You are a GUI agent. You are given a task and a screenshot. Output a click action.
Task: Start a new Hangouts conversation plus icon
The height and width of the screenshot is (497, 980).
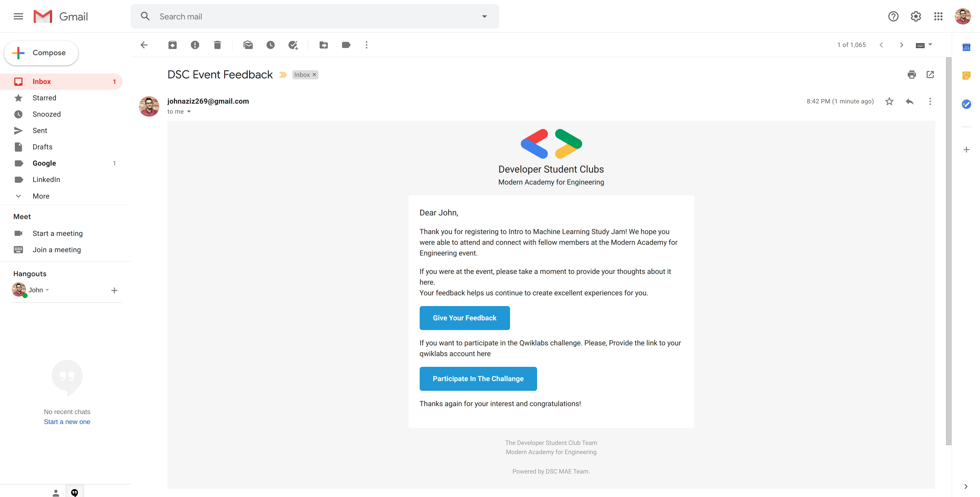tap(114, 290)
